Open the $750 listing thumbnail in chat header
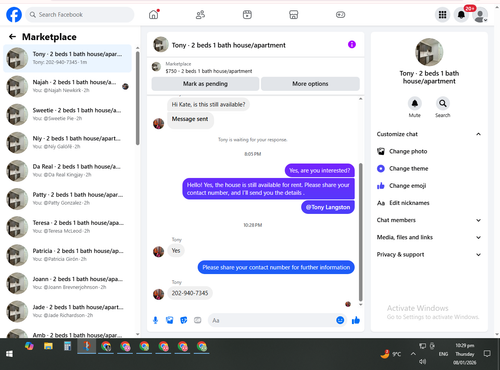Image resolution: width=500 pixels, height=370 pixels. 156,67
